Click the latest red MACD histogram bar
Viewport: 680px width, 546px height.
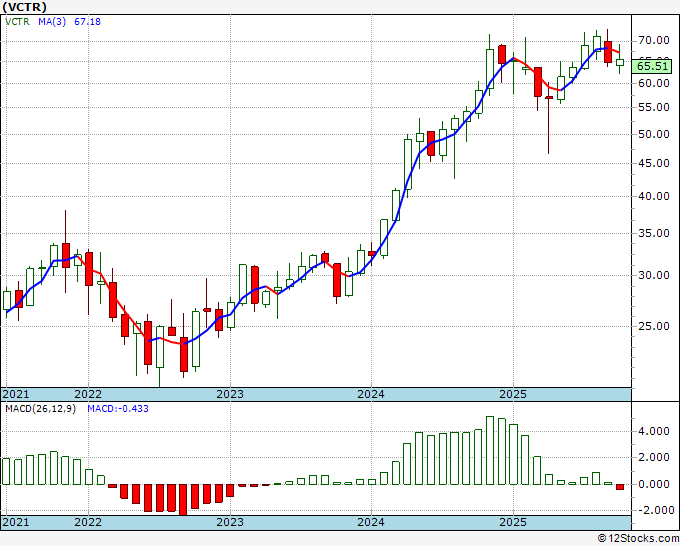pos(620,487)
